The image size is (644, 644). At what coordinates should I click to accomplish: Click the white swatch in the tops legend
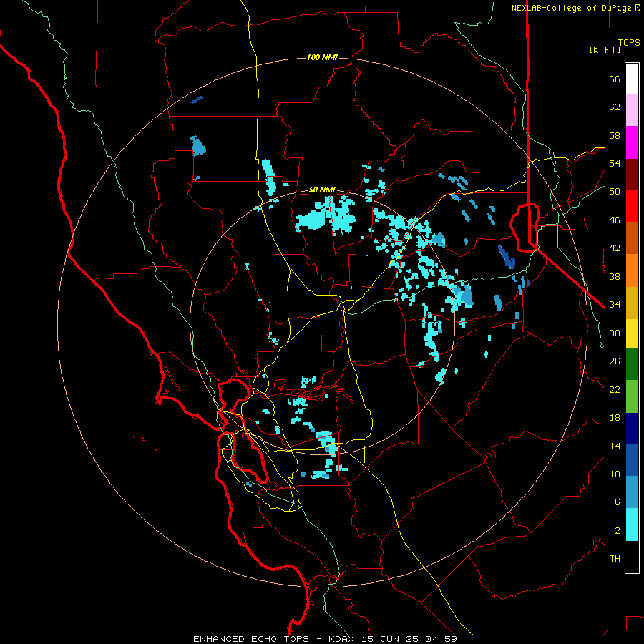point(632,79)
